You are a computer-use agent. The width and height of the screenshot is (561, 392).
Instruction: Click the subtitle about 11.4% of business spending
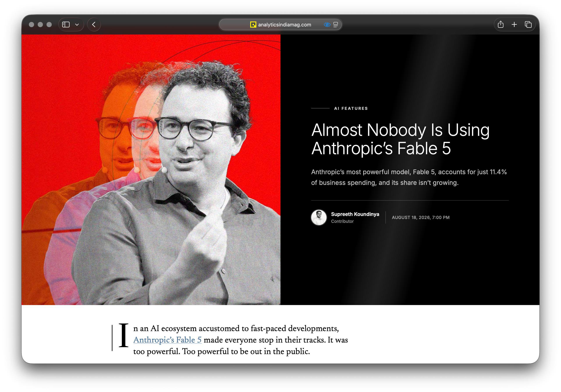[409, 177]
